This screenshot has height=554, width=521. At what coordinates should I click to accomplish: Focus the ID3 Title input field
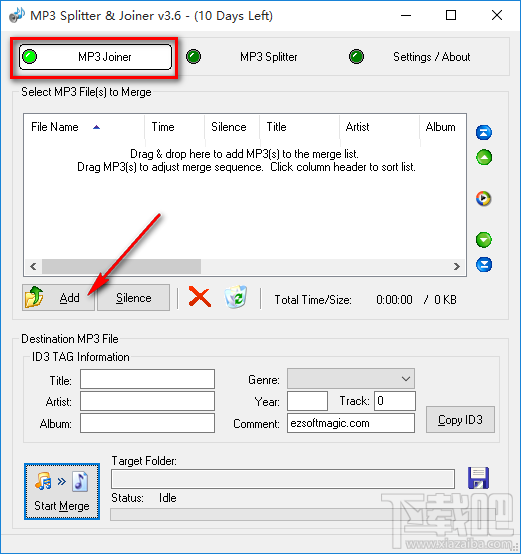[147, 379]
